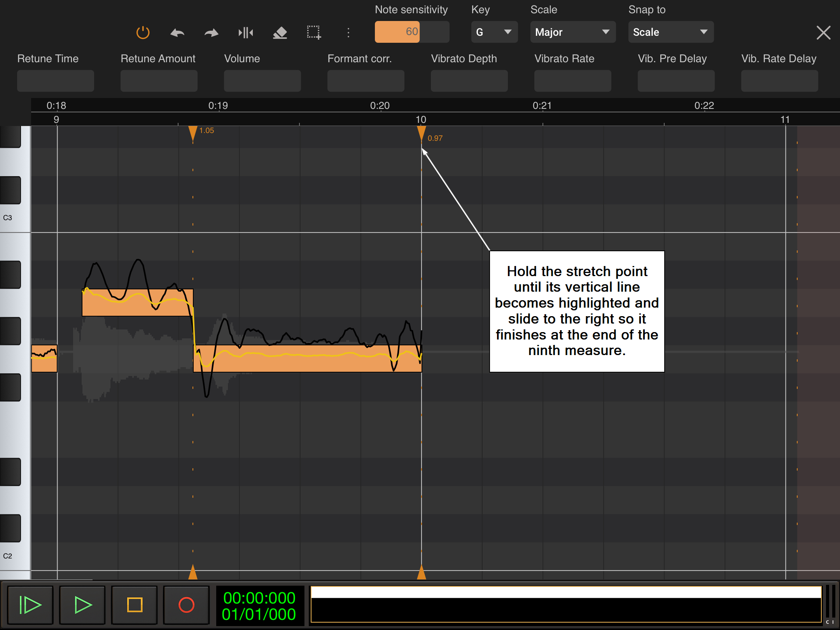The height and width of the screenshot is (630, 840).
Task: Click the undo arrow icon
Action: coord(177,33)
